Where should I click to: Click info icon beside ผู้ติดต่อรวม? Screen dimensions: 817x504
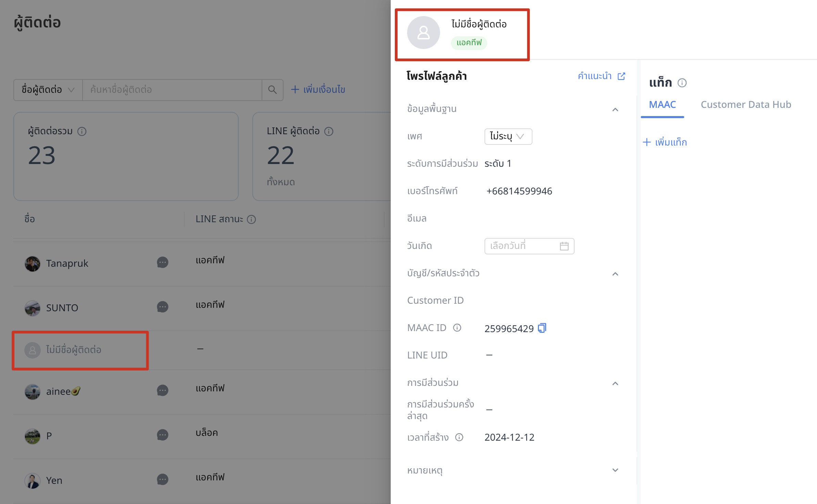[x=82, y=131]
